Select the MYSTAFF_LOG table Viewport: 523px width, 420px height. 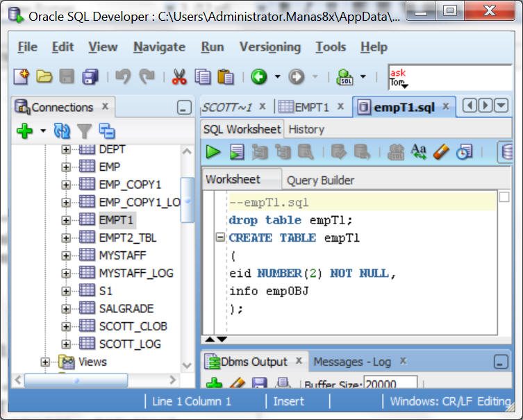(136, 273)
